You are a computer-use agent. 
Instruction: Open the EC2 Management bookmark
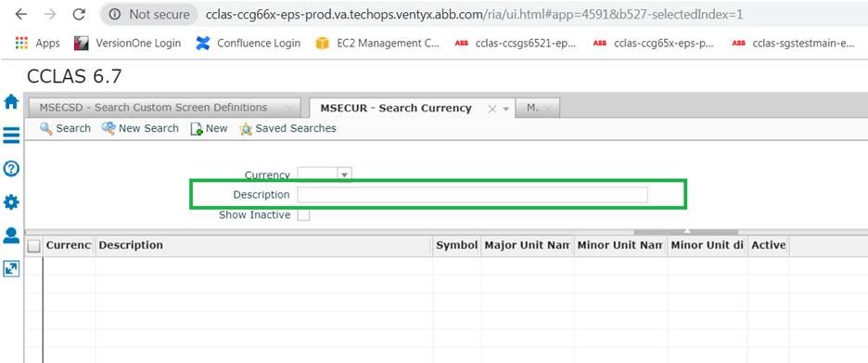[377, 44]
